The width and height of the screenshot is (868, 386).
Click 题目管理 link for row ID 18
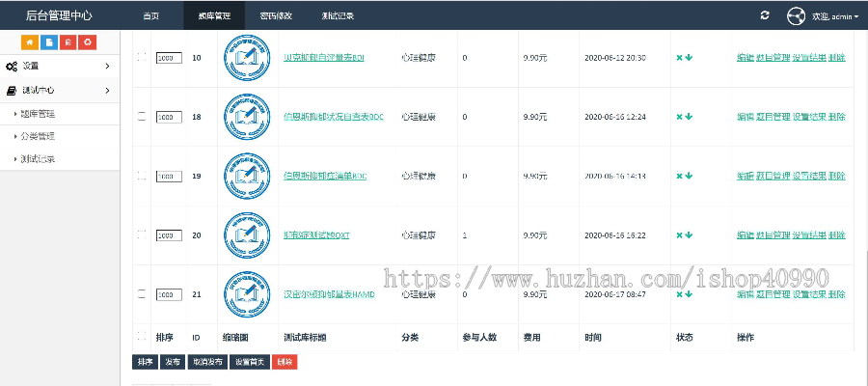[773, 117]
